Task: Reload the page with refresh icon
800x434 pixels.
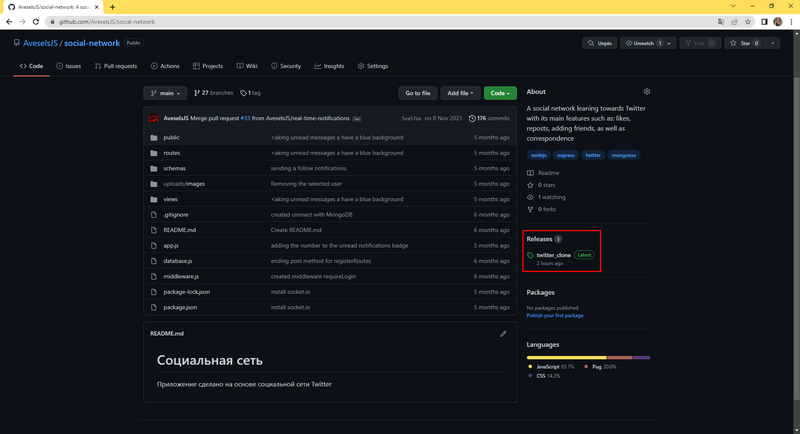Action: (36, 21)
